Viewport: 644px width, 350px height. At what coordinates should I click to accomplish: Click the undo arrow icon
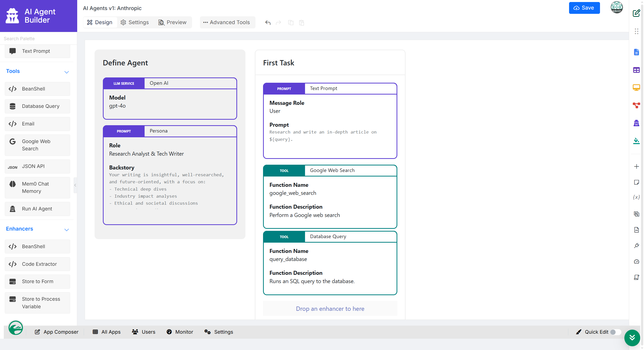[x=268, y=23]
